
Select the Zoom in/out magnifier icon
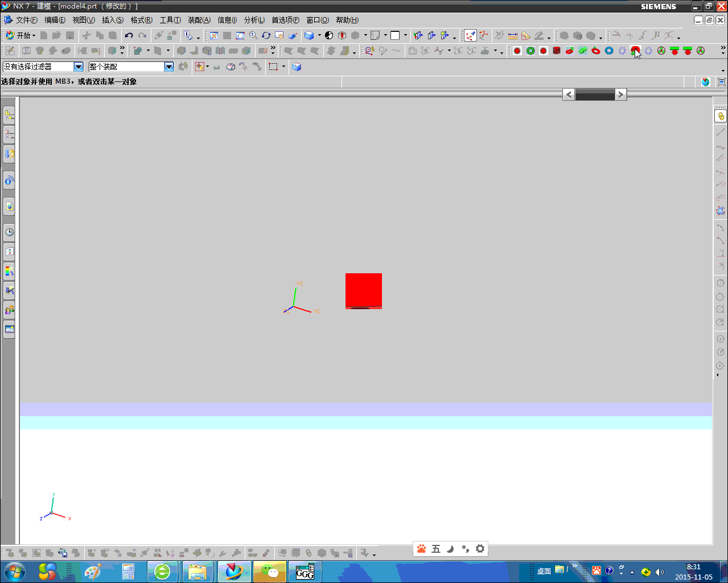pos(253,35)
